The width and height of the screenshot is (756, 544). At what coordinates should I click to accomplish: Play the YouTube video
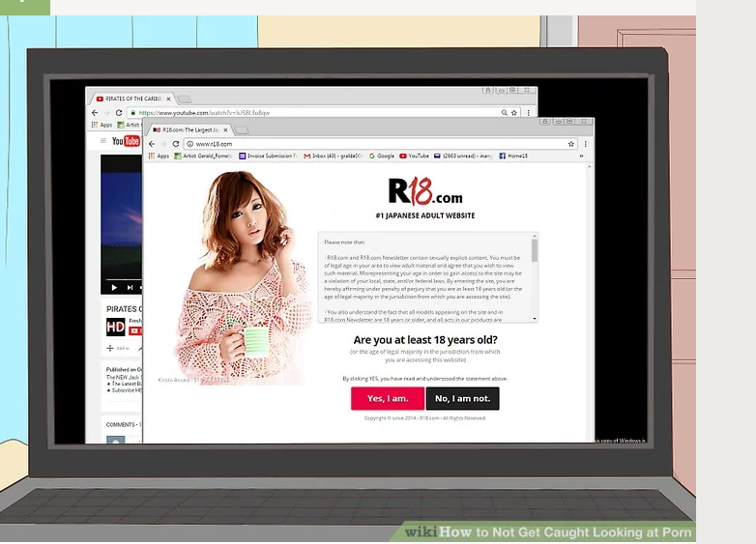click(114, 288)
